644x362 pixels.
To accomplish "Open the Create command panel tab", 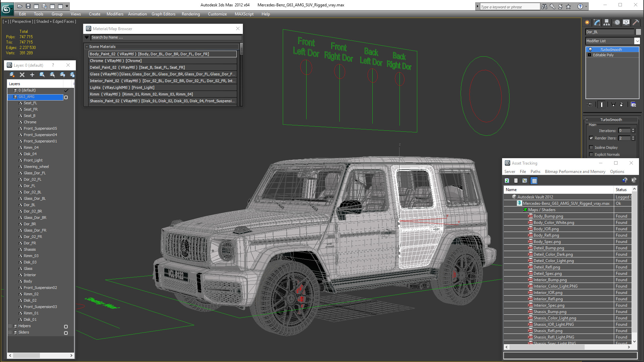I will pyautogui.click(x=587, y=22).
